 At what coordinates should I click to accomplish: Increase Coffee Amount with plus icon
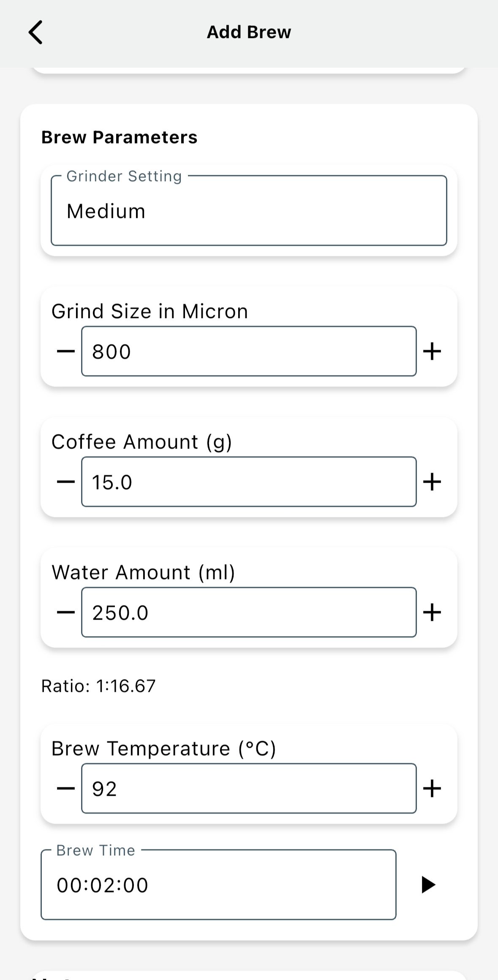click(432, 482)
